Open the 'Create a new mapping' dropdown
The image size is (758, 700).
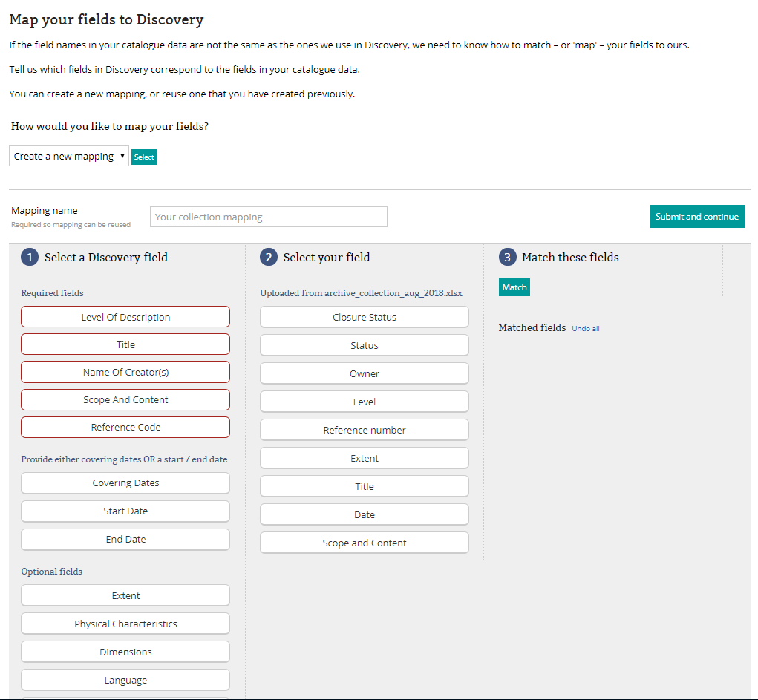pos(68,156)
